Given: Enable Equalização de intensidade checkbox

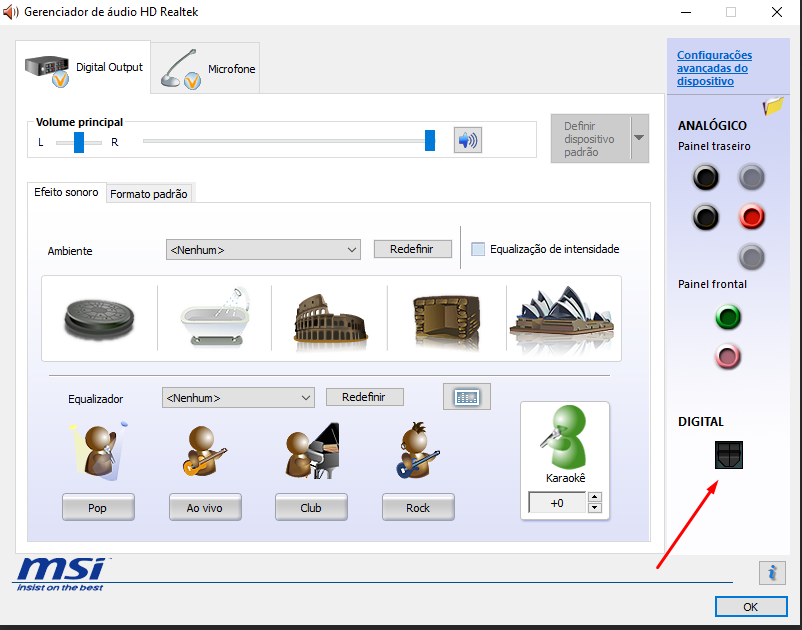Looking at the screenshot, I should [x=478, y=249].
